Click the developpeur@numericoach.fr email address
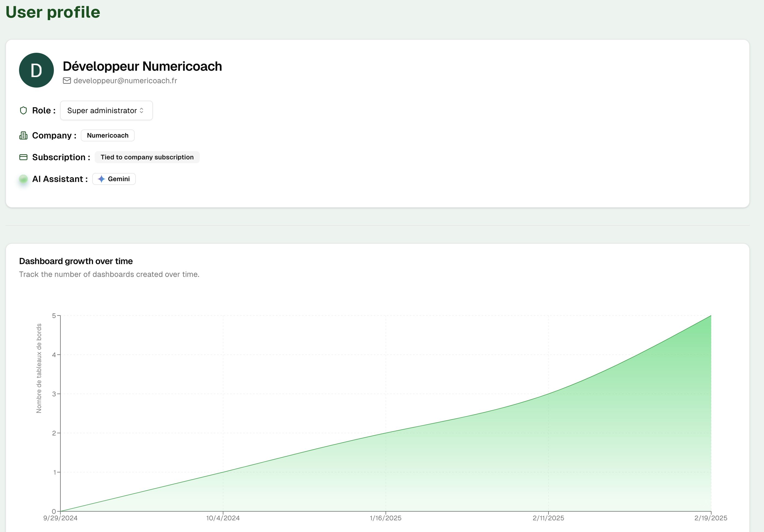764x532 pixels. pyautogui.click(x=125, y=81)
